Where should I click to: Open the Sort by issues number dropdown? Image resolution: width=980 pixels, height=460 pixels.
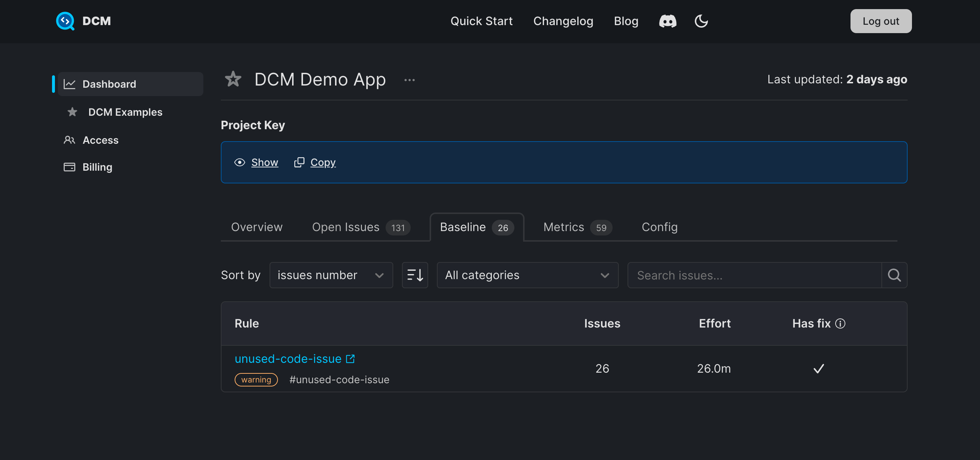click(331, 275)
